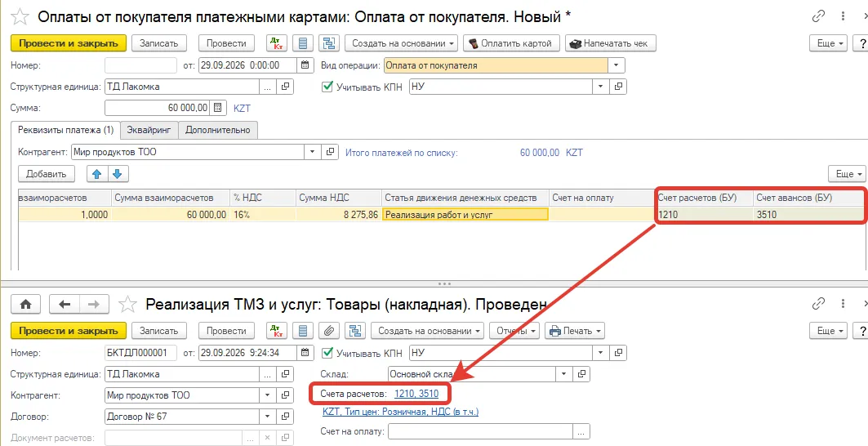Viewport: 868px width, 446px height.
Task: Open Создать на основании menu in Реализация
Action: point(427,331)
